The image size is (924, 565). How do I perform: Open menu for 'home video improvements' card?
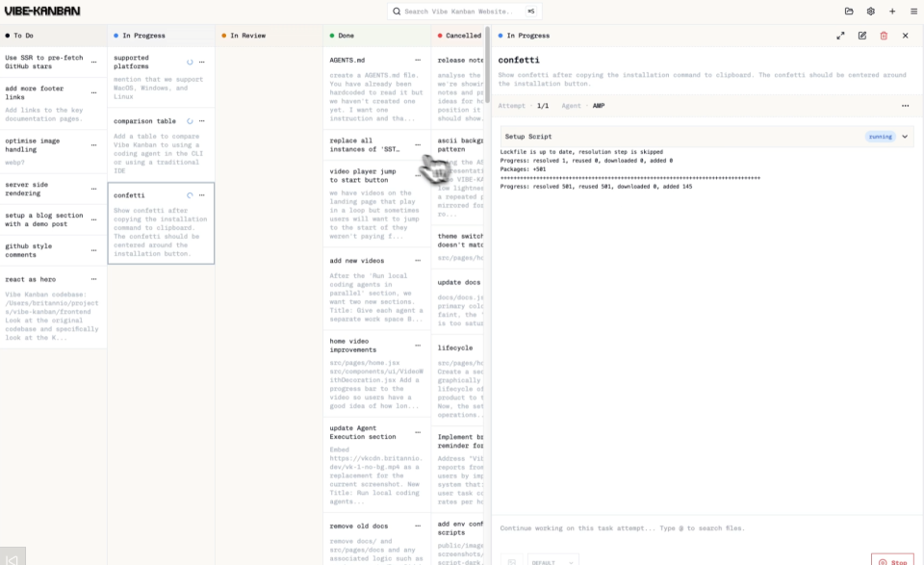pos(418,346)
